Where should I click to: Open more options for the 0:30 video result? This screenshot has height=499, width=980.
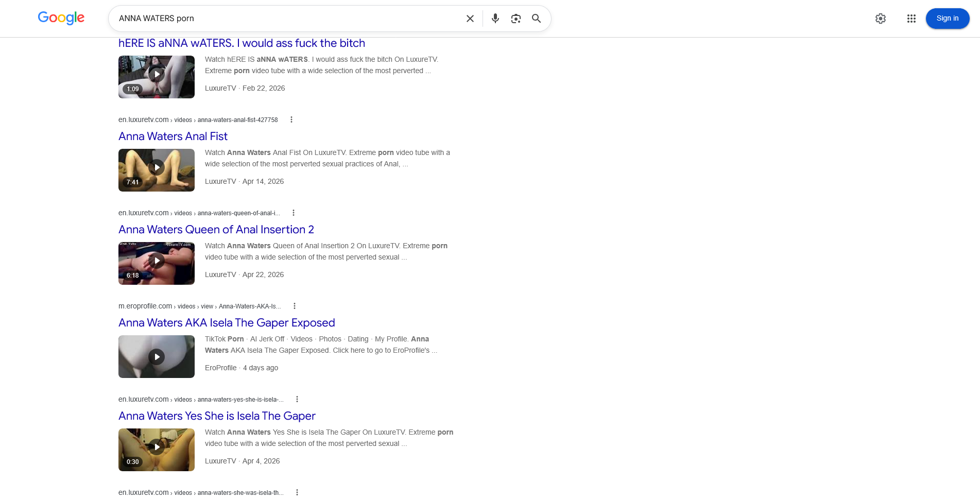[x=297, y=399]
